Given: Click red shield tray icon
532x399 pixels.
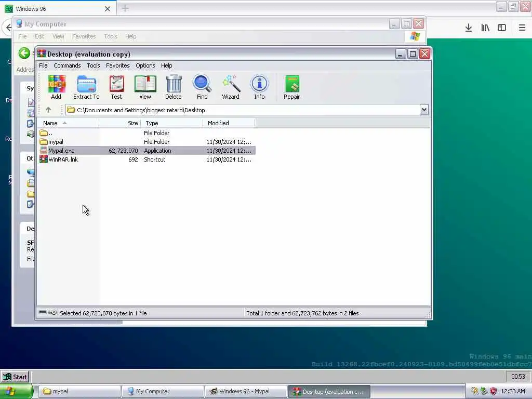Looking at the screenshot, I should pyautogui.click(x=494, y=391).
